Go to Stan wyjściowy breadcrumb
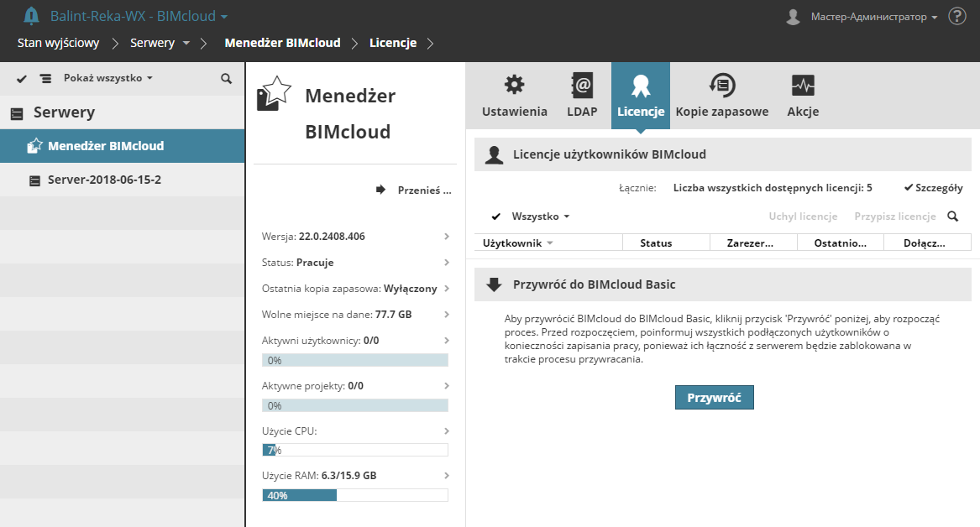Viewport: 980px width, 527px height. coord(58,43)
